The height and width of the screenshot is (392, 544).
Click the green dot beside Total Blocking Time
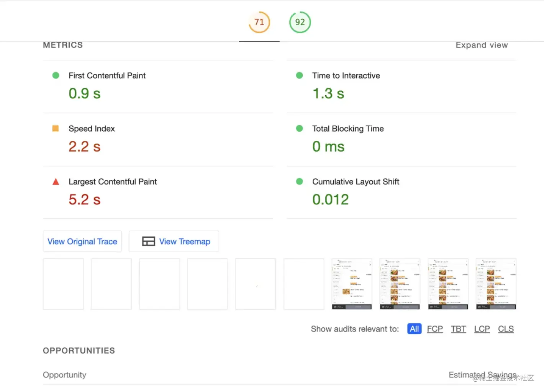coord(299,129)
